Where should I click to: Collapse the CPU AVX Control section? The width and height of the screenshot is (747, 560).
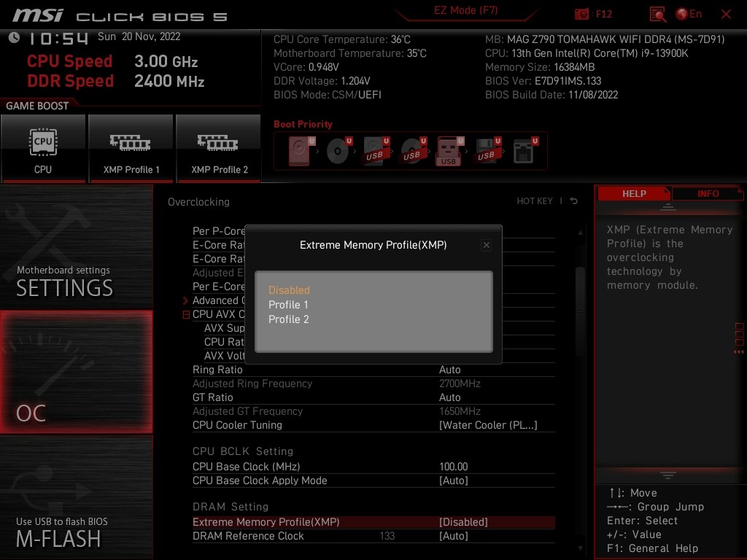click(x=186, y=314)
